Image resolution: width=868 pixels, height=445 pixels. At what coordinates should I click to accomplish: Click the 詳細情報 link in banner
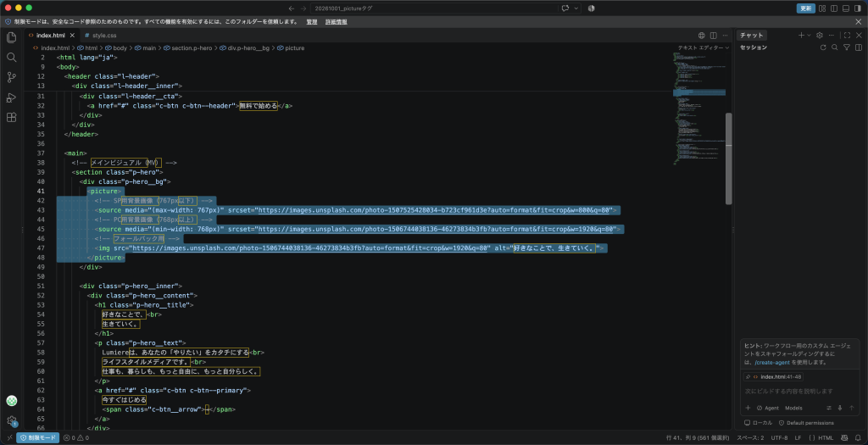336,21
